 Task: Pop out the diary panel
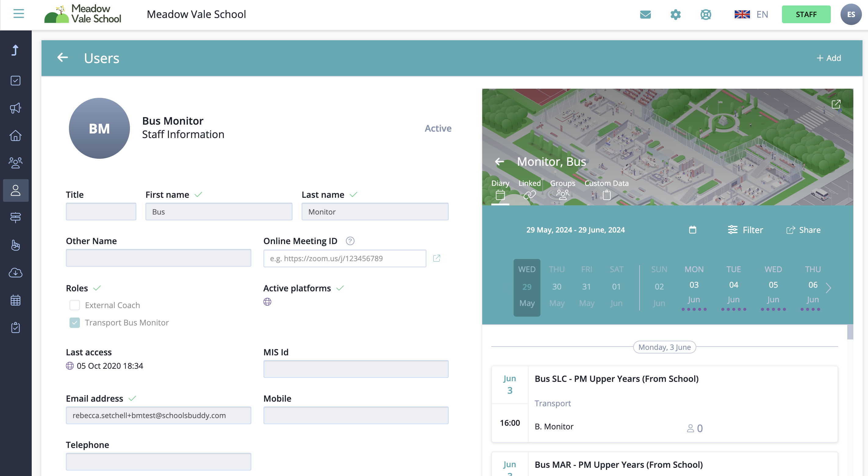pos(836,104)
